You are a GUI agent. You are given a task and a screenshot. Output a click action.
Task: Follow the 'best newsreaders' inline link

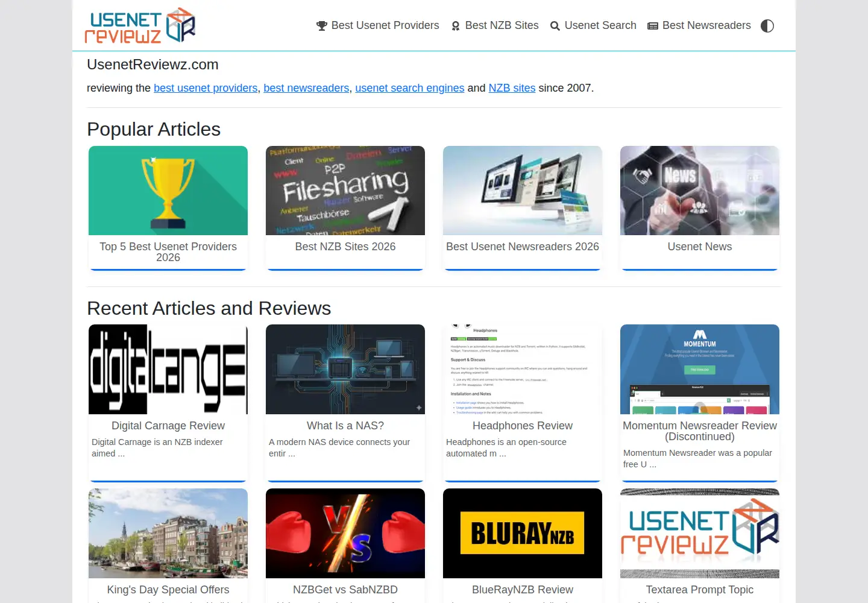click(306, 88)
